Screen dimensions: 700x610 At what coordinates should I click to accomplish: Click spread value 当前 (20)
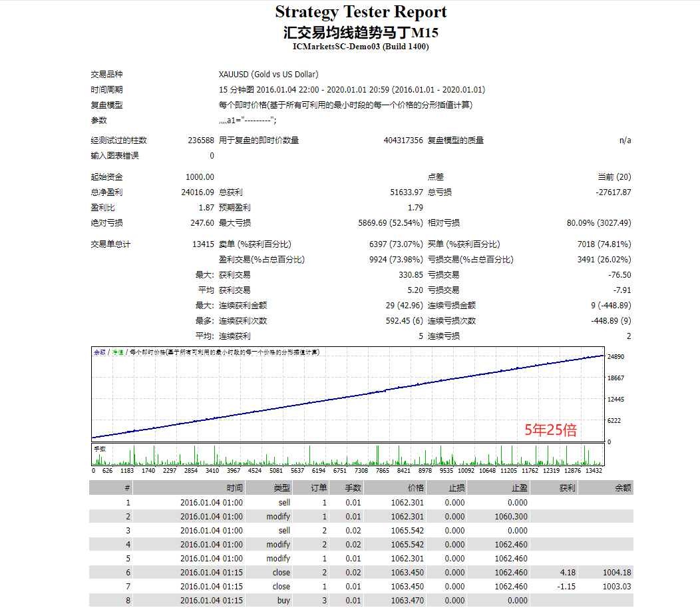[x=614, y=177]
